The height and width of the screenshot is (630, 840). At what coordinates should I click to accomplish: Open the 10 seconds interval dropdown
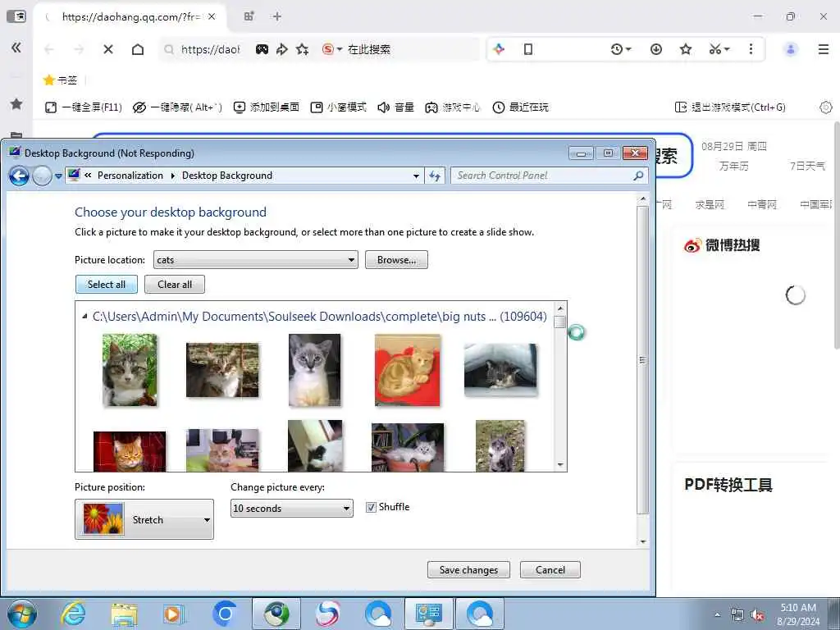(x=291, y=509)
